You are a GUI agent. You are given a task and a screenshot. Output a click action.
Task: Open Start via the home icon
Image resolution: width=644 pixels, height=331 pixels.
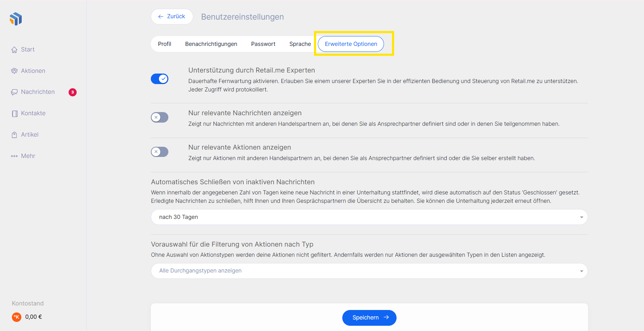click(x=14, y=50)
